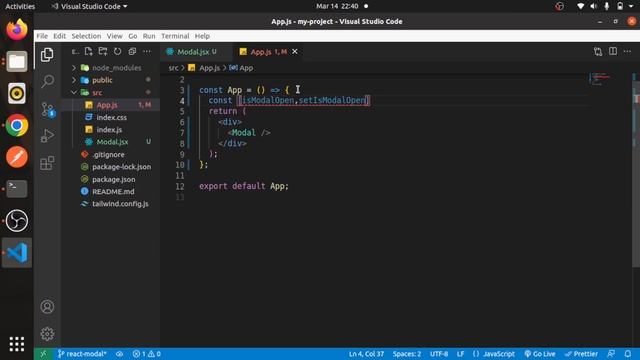Open the errors and warnings counter
Viewport: 640px width, 360px height.
[x=147, y=354]
